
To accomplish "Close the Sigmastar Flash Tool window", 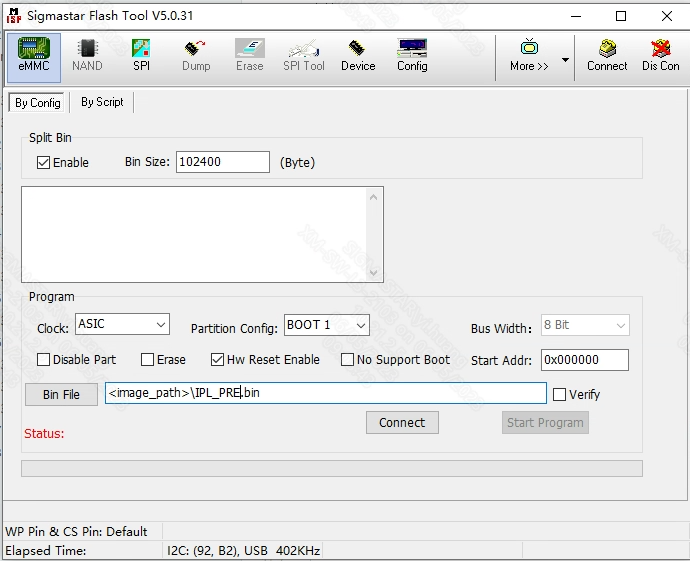I will point(667,16).
